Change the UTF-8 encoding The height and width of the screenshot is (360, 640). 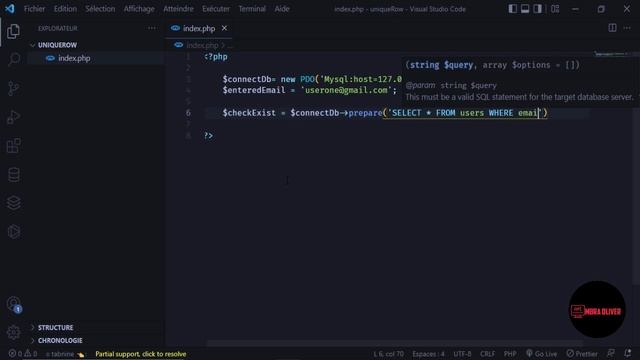coord(462,354)
